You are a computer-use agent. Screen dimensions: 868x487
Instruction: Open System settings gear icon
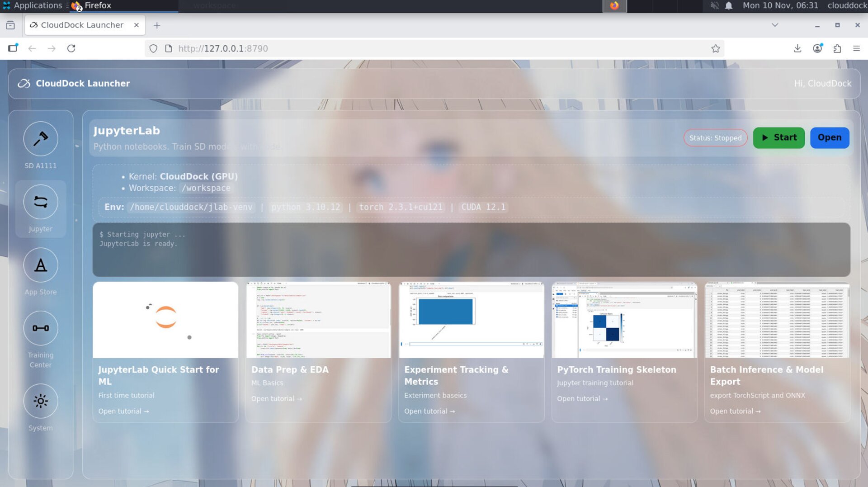click(x=41, y=401)
